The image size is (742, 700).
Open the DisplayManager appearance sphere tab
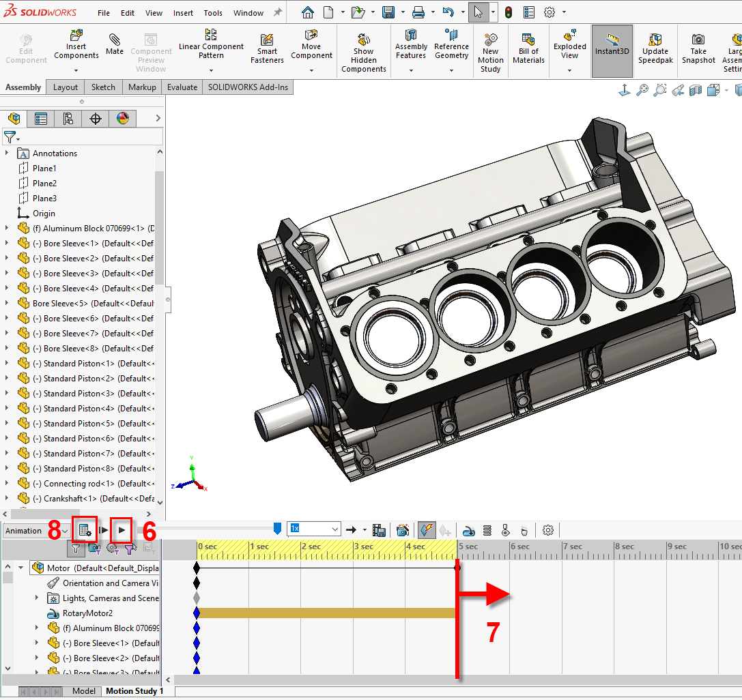123,118
